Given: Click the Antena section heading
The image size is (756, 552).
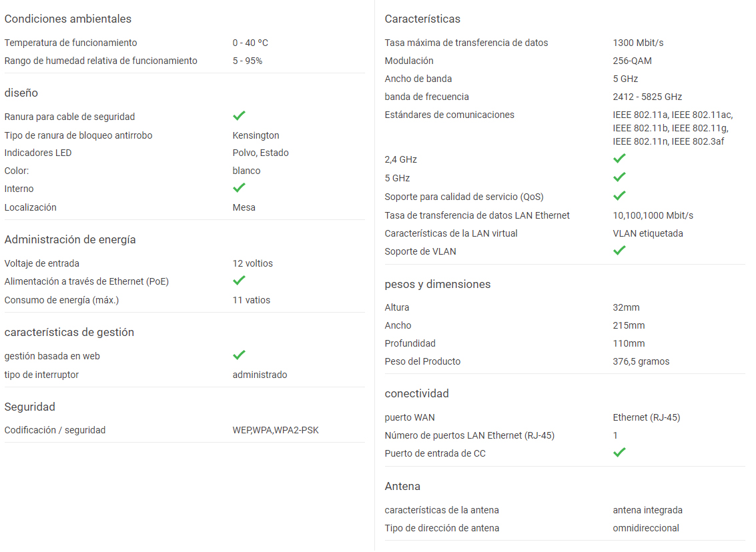Looking at the screenshot, I should click(x=402, y=487).
